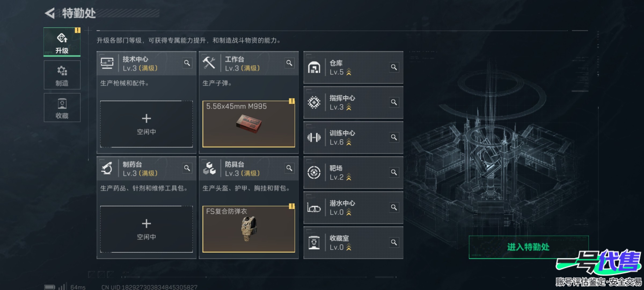Click the 指挥中心 magnifier icon
The width and height of the screenshot is (644, 290).
(394, 102)
